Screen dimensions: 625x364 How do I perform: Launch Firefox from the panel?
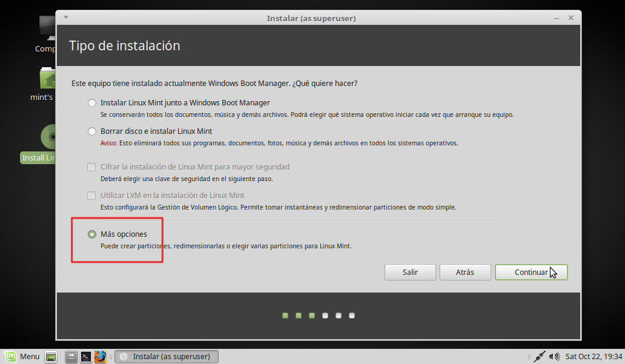tap(101, 357)
